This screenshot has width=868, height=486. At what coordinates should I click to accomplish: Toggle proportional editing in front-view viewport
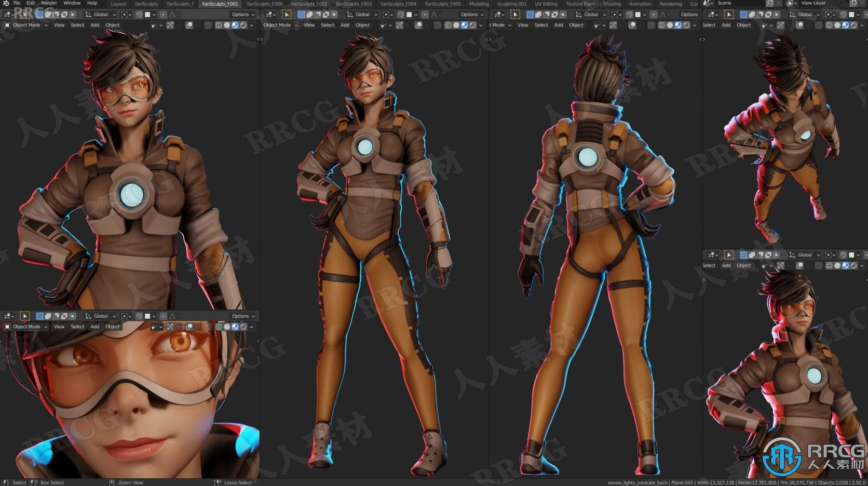pos(425,15)
